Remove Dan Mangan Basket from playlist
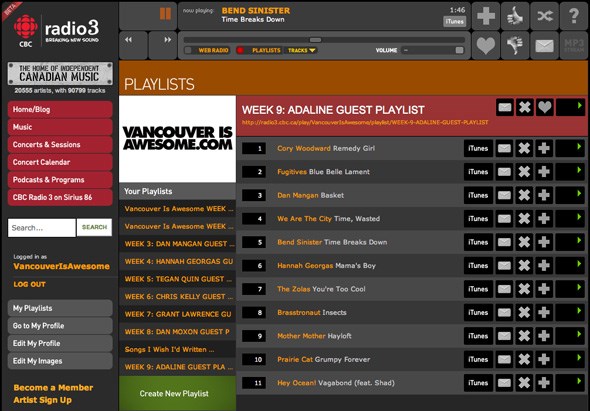Image resolution: width=590 pixels, height=411 pixels. [x=524, y=195]
